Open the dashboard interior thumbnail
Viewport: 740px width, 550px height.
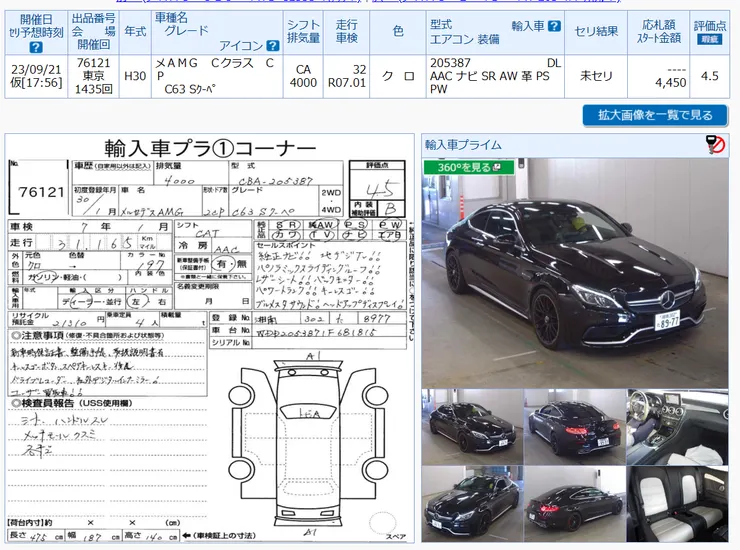click(x=677, y=427)
